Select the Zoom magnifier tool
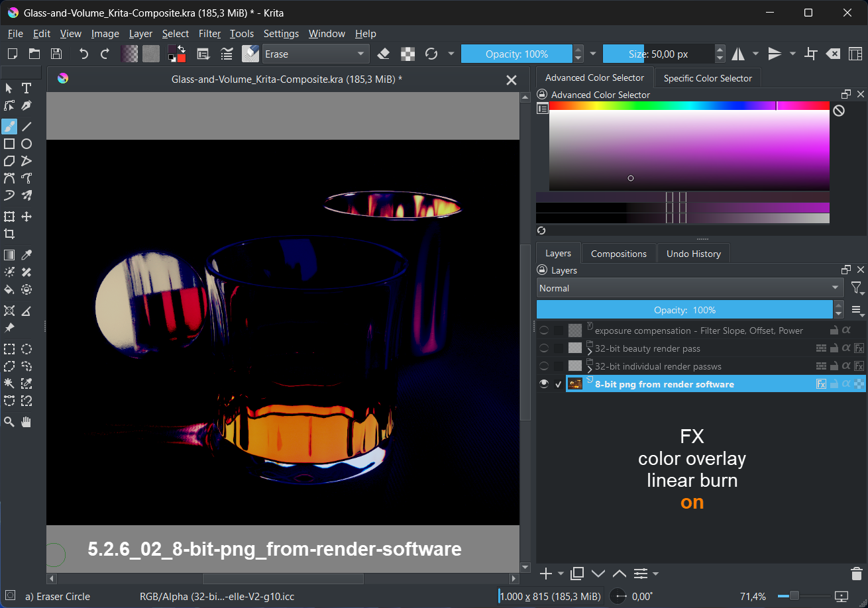Viewport: 868px width, 608px height. 9,422
